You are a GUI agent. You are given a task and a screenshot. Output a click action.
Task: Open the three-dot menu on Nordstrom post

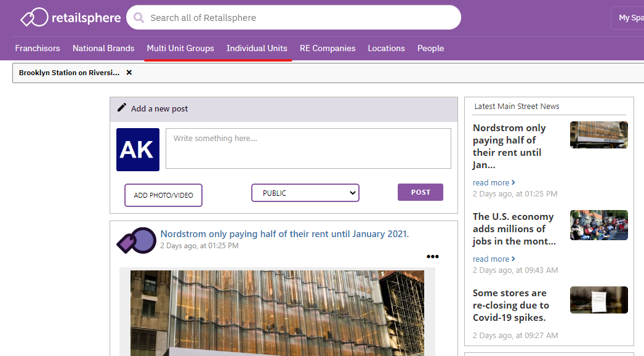point(432,256)
